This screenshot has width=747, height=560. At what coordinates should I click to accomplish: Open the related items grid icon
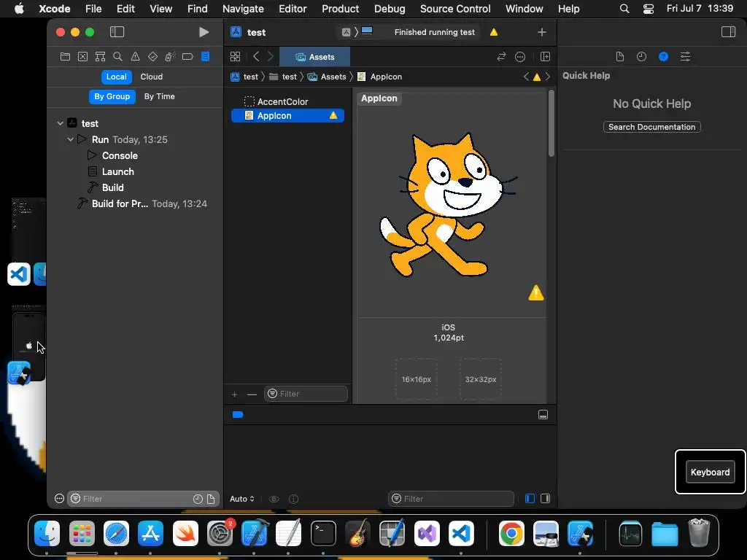235,57
